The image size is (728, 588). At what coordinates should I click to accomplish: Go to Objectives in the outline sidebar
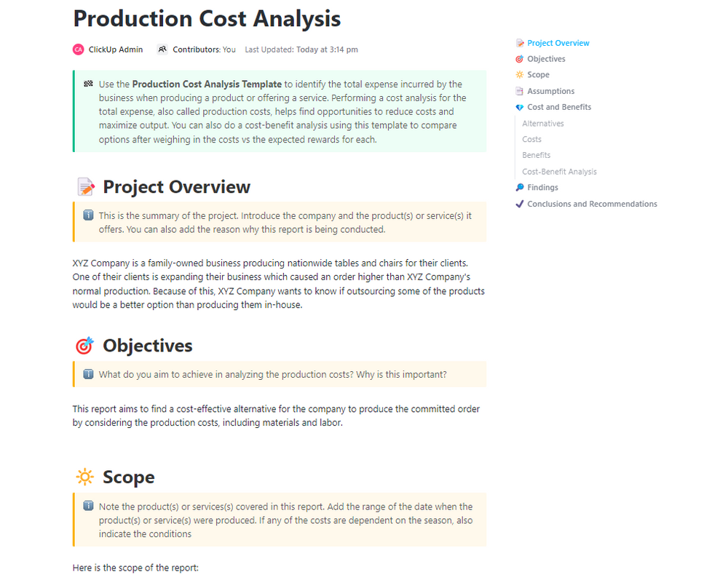pyautogui.click(x=546, y=59)
